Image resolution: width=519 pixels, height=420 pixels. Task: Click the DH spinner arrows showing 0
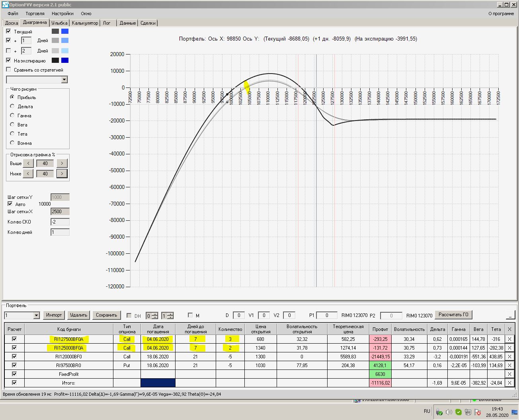pos(154,316)
